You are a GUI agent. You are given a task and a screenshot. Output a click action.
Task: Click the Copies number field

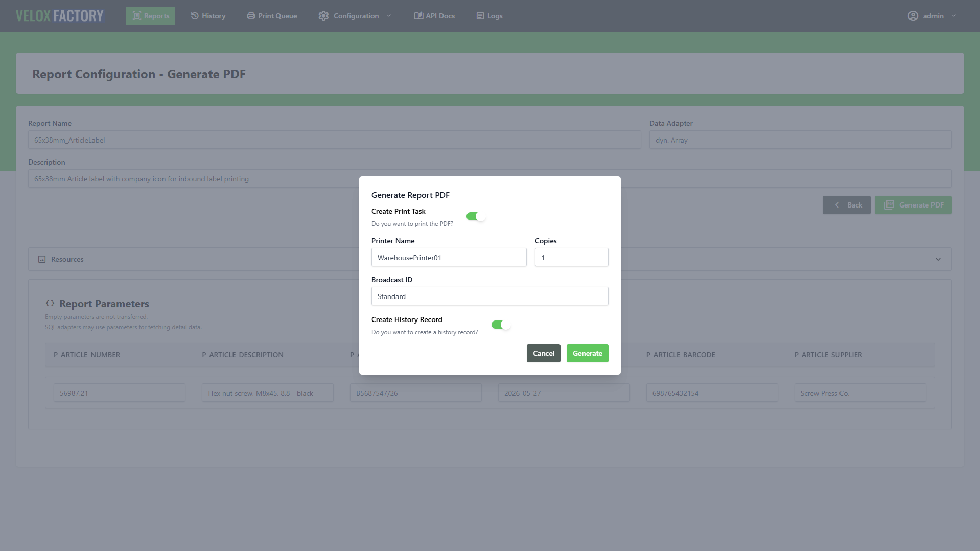point(572,257)
